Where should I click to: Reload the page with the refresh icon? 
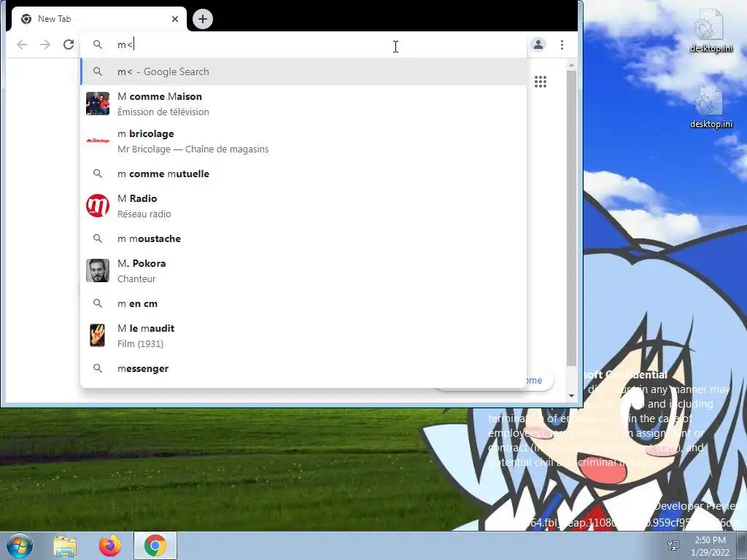coord(69,44)
